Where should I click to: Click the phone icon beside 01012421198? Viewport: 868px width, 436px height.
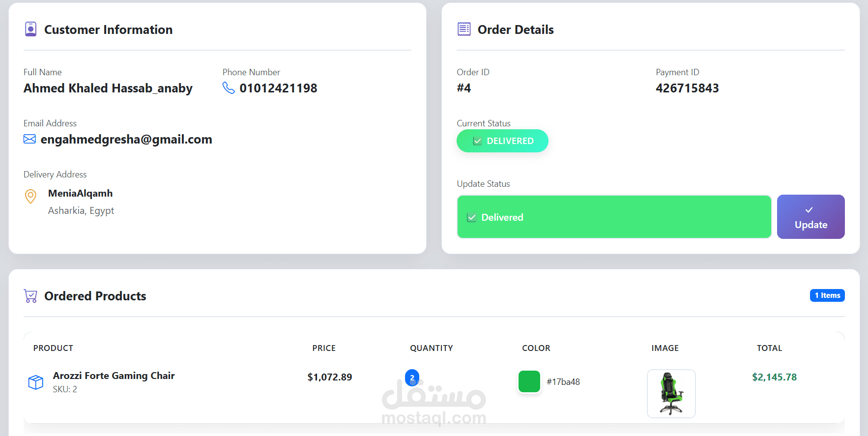(x=229, y=87)
